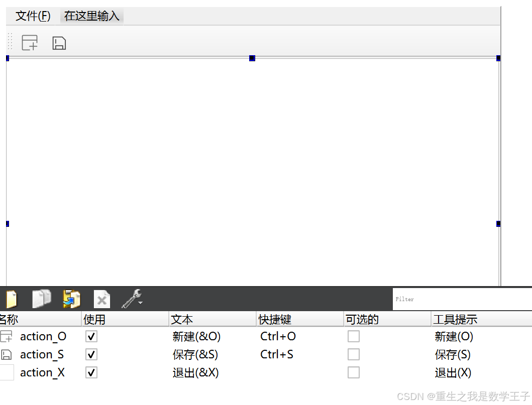This screenshot has height=405, width=532.
Task: Click the Save icon in form toolbar
Action: point(59,43)
